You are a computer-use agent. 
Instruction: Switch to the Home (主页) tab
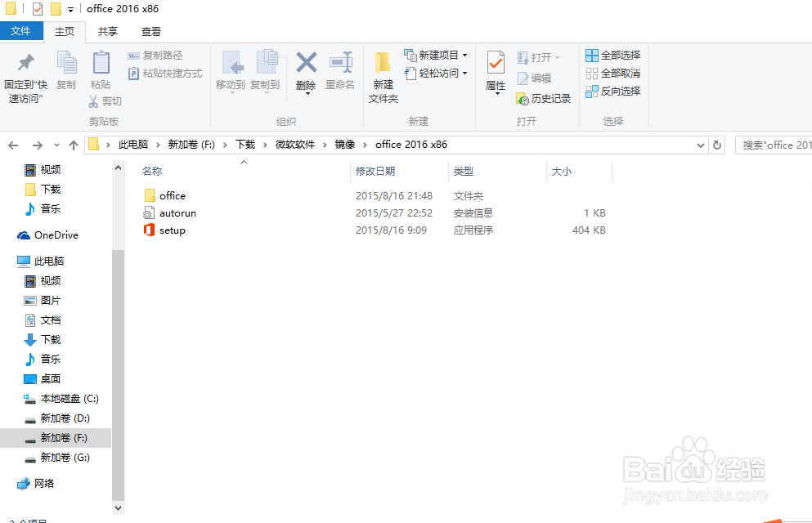click(65, 32)
